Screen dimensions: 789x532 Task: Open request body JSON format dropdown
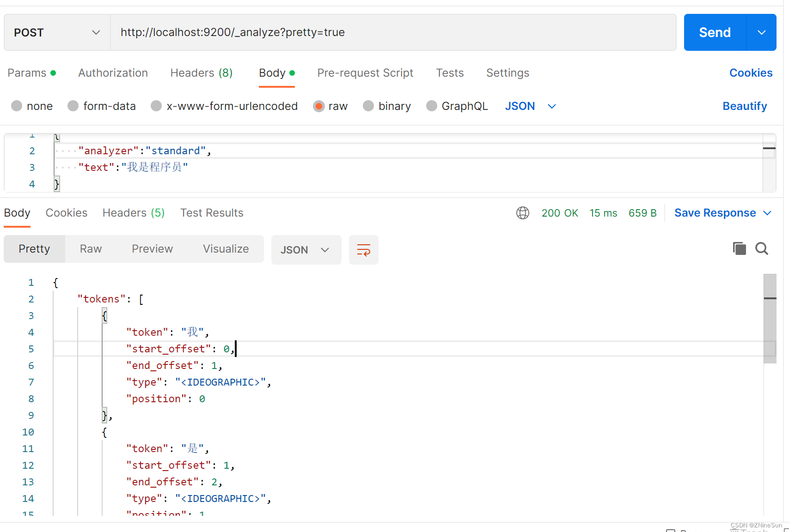(531, 106)
